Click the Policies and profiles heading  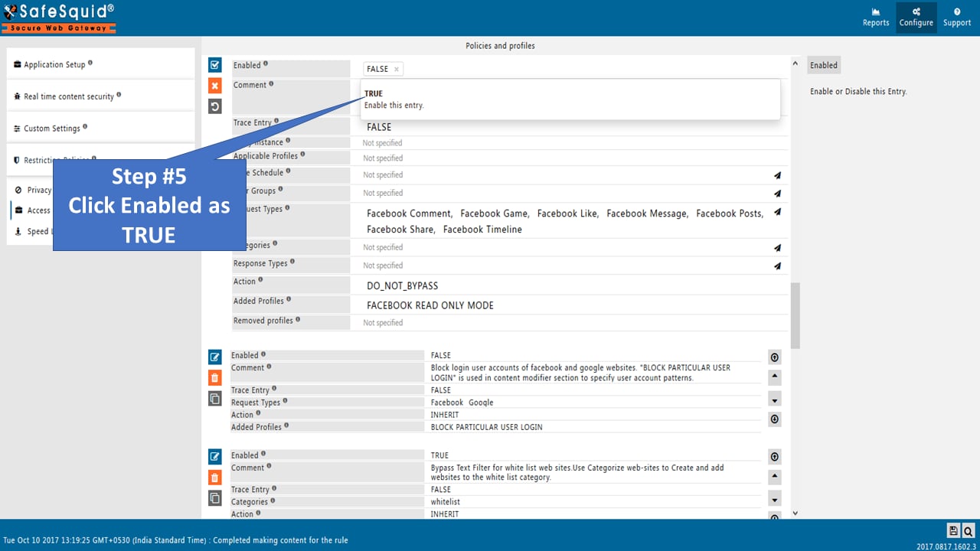tap(500, 46)
